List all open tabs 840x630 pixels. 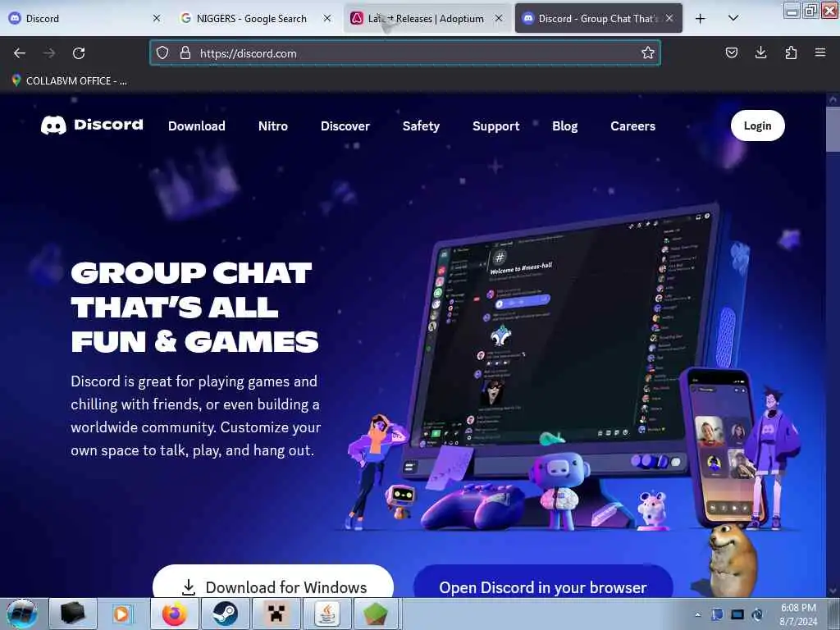733,18
